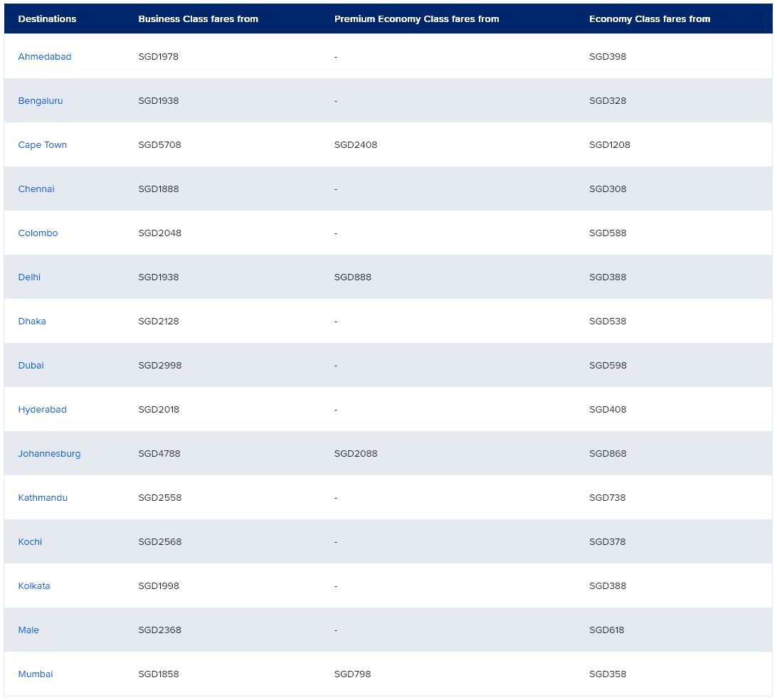Go to the Colombo destination page
The image size is (777, 700).
(x=38, y=233)
